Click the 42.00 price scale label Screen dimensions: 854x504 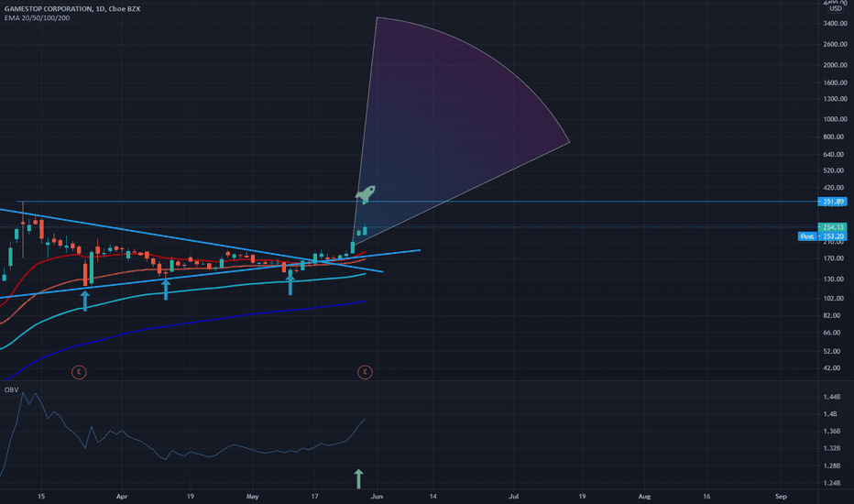point(834,367)
